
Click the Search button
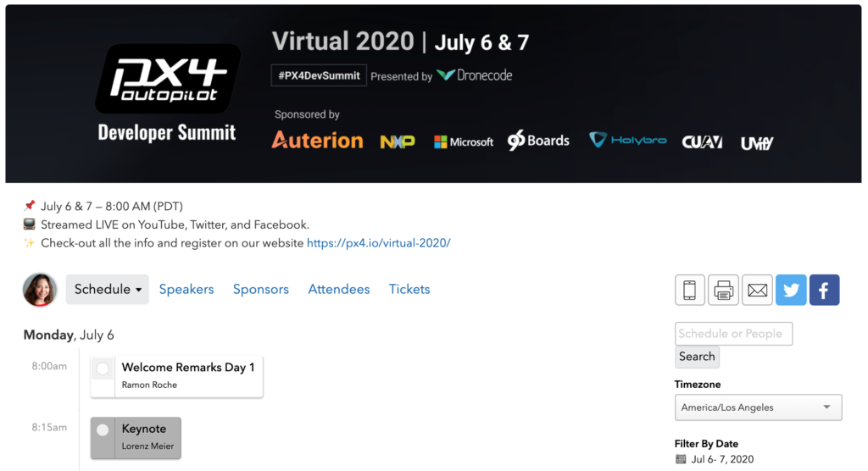(697, 357)
